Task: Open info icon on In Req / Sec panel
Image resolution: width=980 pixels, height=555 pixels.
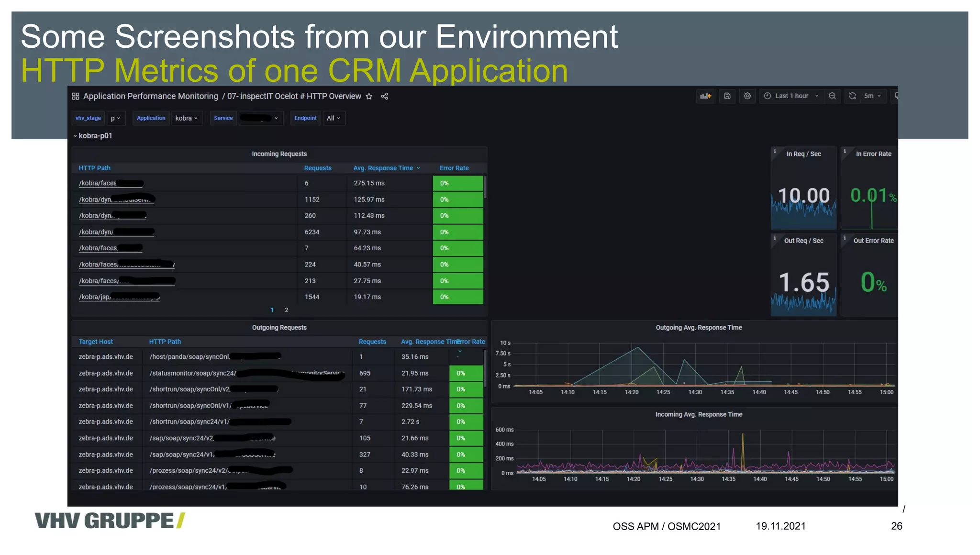Action: coord(775,151)
